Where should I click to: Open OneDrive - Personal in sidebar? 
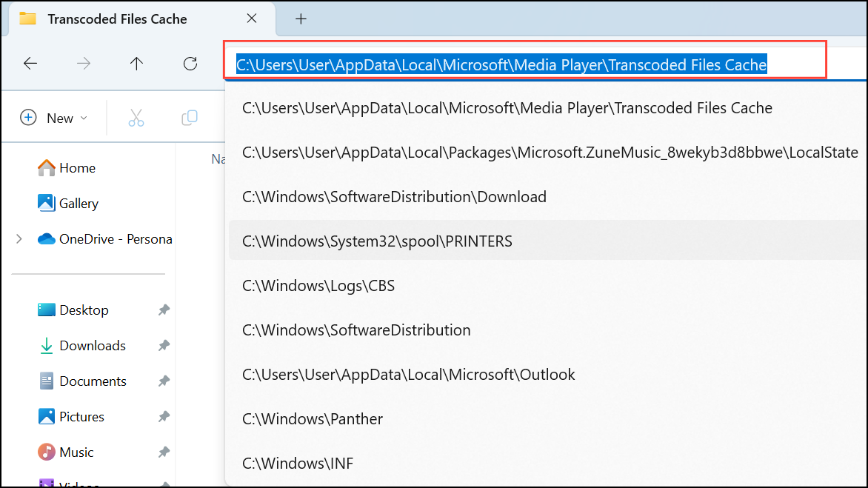pyautogui.click(x=104, y=239)
